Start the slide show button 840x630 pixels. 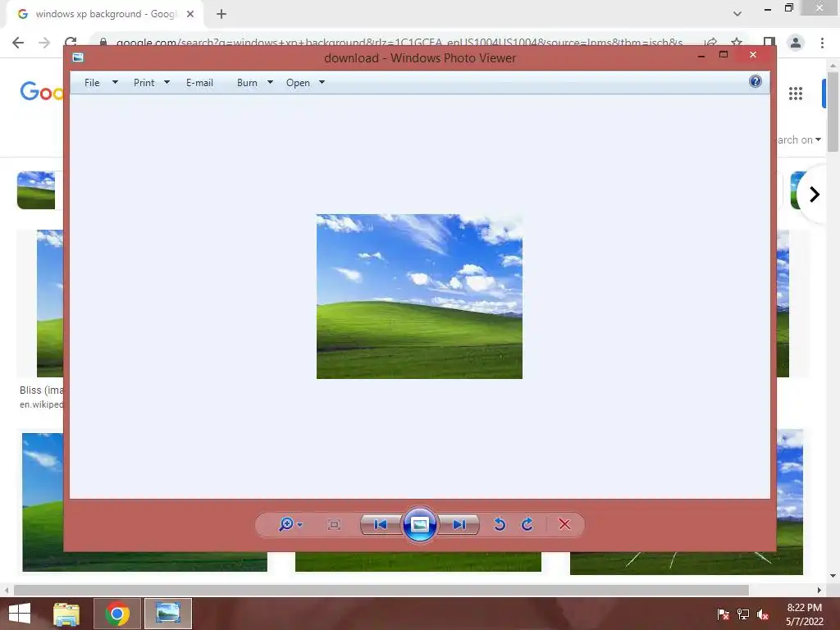pos(419,524)
